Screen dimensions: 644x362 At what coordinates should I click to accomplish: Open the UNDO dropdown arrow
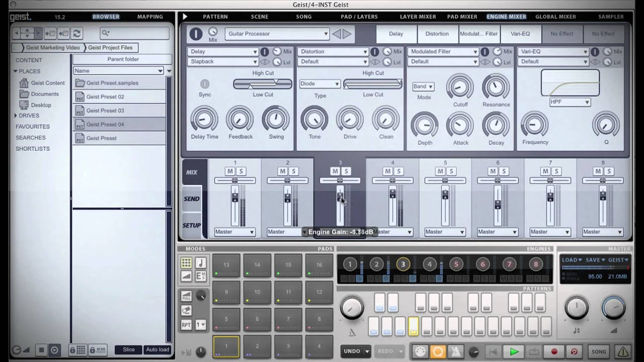coord(367,351)
